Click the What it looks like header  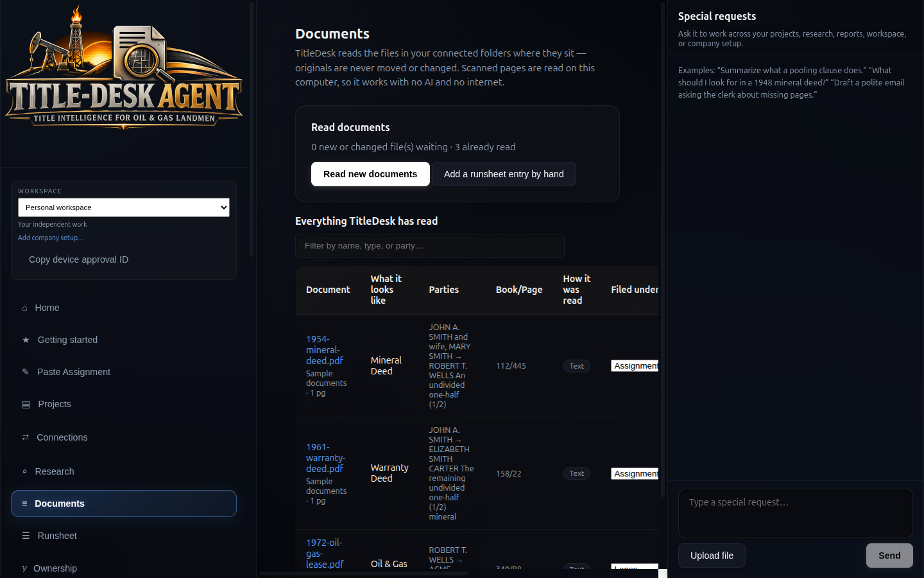pyautogui.click(x=386, y=290)
